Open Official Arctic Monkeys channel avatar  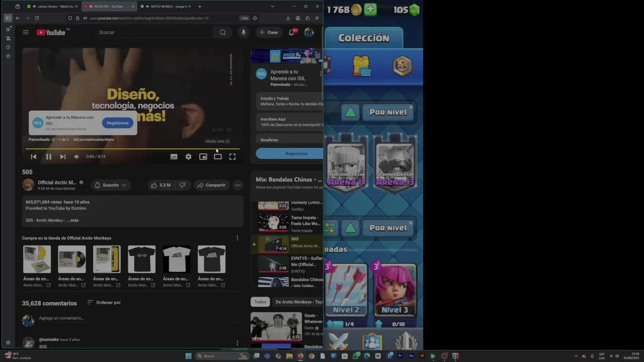tap(28, 185)
